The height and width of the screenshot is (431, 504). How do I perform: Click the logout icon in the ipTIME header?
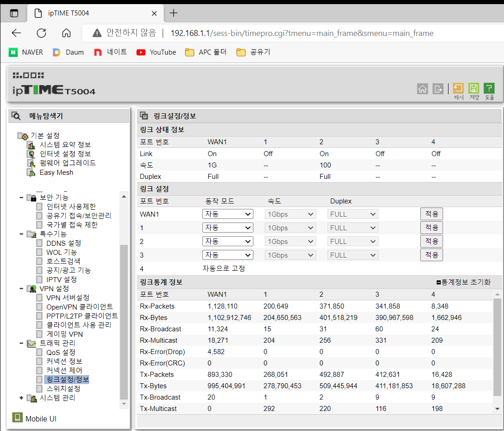(x=438, y=88)
